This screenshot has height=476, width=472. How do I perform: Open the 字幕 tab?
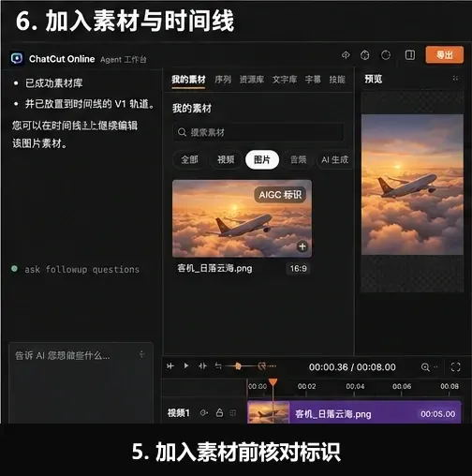313,80
